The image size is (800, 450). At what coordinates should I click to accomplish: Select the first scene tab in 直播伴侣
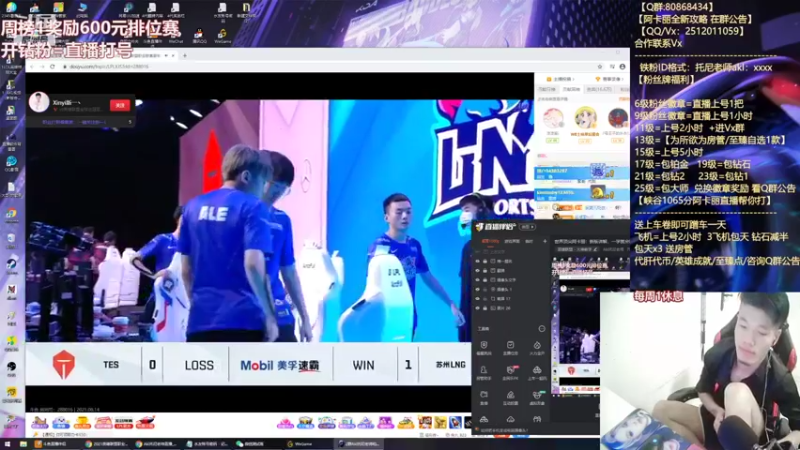click(x=490, y=241)
